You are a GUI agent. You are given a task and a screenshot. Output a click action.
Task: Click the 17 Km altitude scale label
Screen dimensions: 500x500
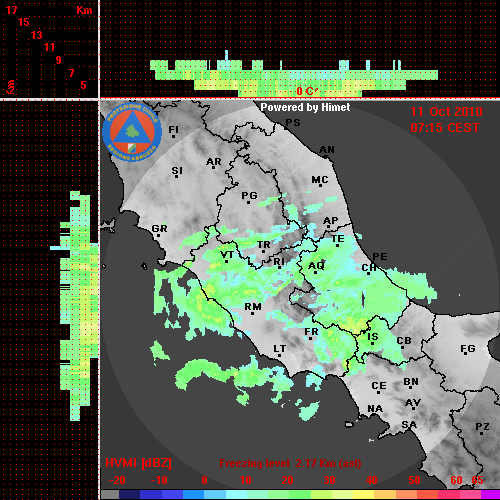coord(11,10)
